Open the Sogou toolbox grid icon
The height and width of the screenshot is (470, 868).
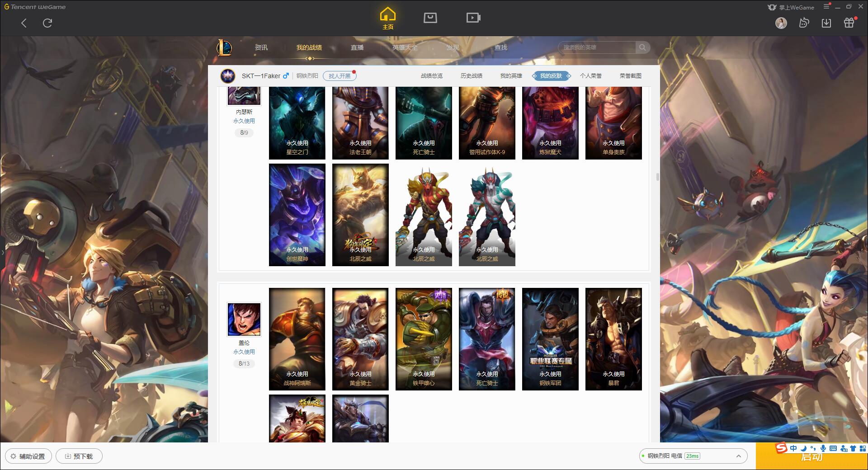point(863,448)
